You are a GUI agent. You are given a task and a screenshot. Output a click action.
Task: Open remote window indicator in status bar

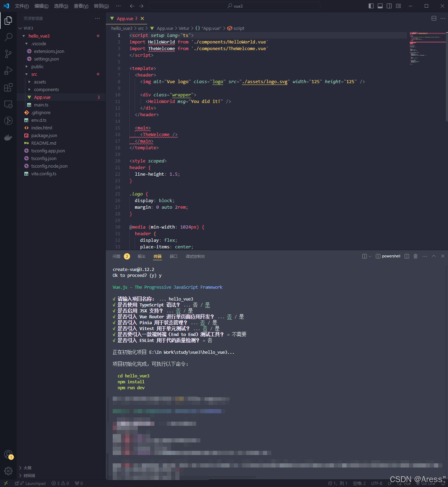tap(6, 483)
